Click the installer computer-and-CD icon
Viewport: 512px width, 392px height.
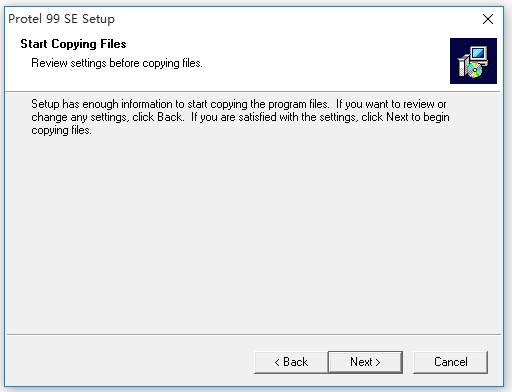(x=473, y=61)
